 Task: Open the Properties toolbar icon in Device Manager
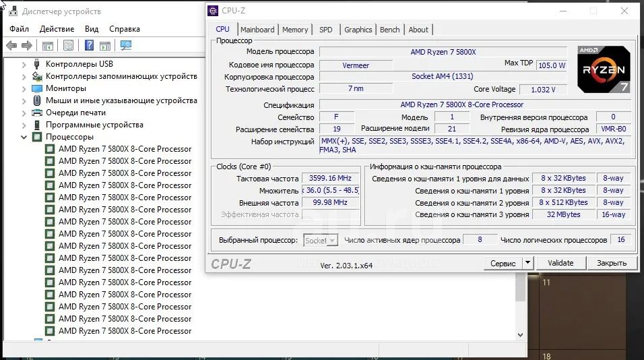[x=69, y=45]
